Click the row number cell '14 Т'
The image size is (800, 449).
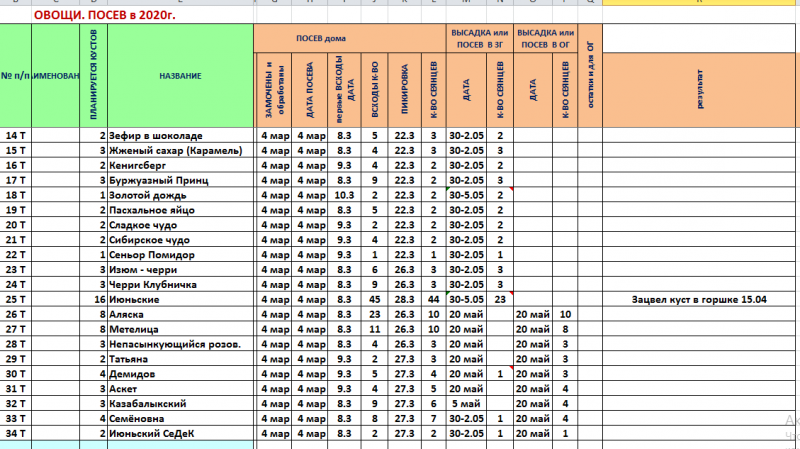(x=15, y=136)
